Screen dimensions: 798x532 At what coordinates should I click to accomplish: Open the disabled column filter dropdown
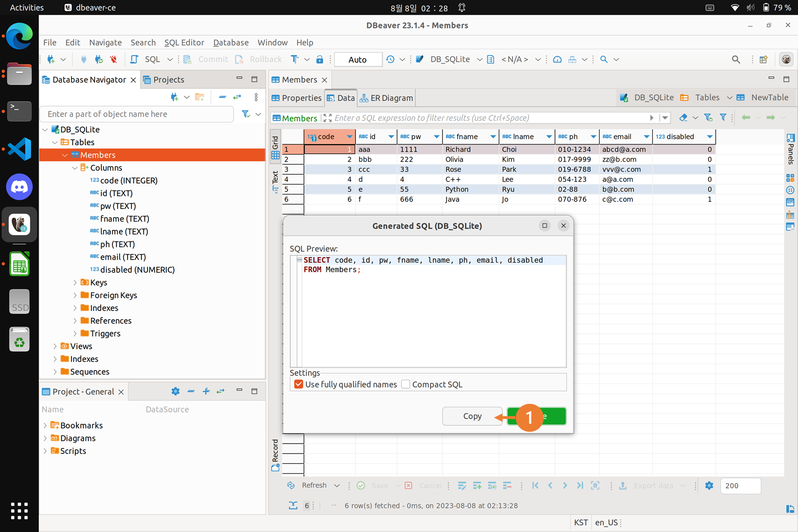coord(710,137)
